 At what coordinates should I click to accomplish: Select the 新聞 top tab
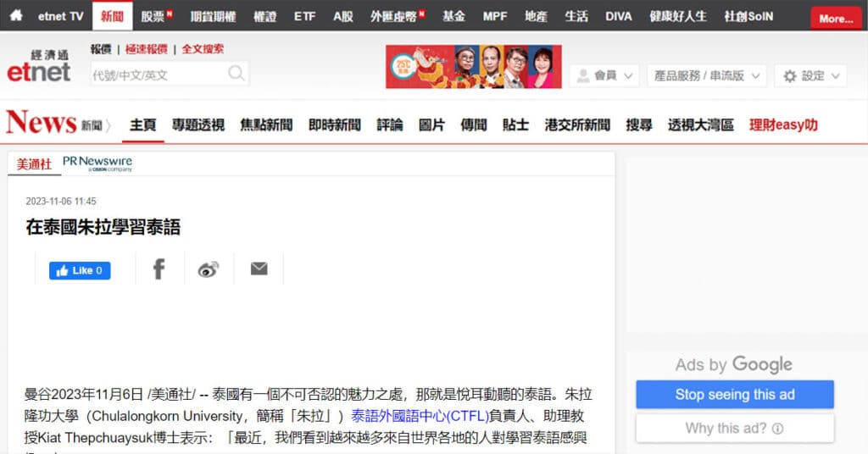(x=113, y=16)
